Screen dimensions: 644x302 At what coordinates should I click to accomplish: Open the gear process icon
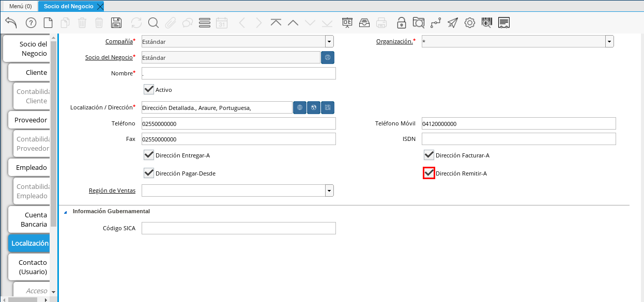[x=469, y=23]
